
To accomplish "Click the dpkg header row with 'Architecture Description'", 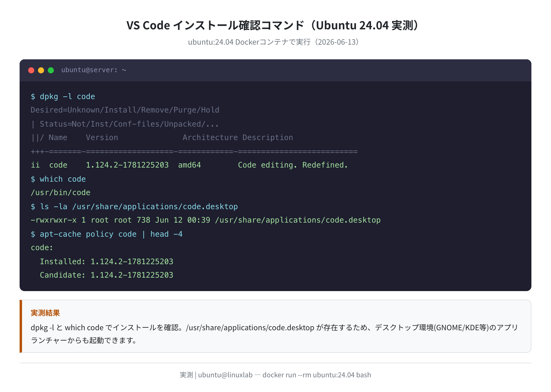I will point(162,138).
